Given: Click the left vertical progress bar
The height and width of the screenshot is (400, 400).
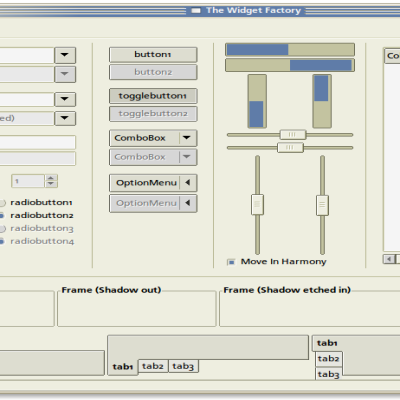Looking at the screenshot, I should point(257,101).
